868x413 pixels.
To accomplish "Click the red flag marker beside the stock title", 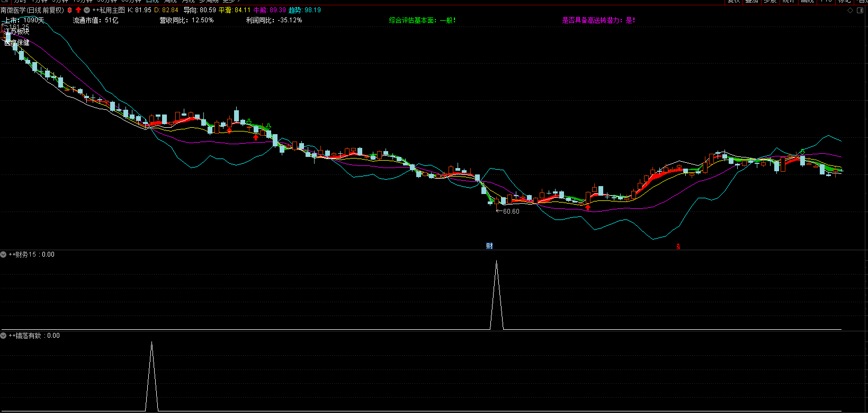I will tap(69, 10).
